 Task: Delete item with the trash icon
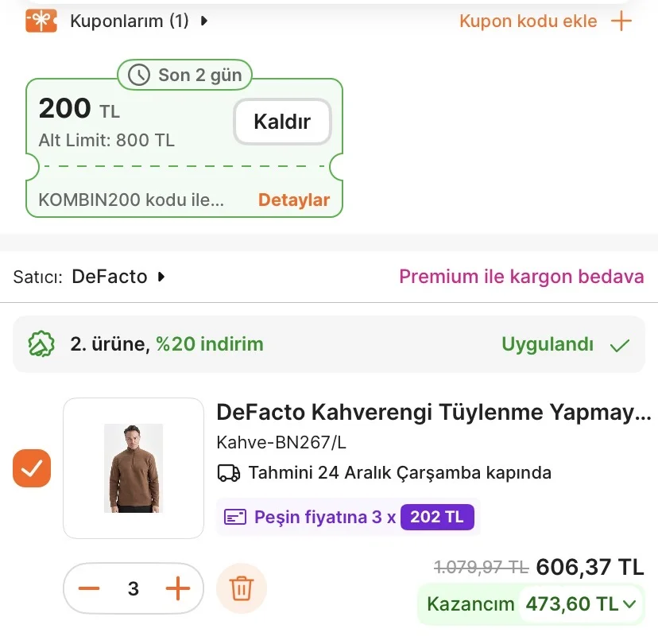[x=241, y=588]
